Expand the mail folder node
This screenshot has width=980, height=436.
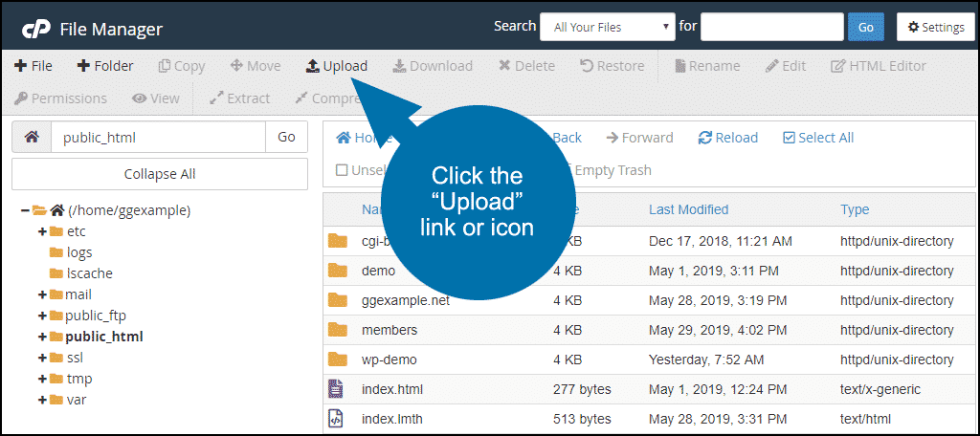[42, 294]
